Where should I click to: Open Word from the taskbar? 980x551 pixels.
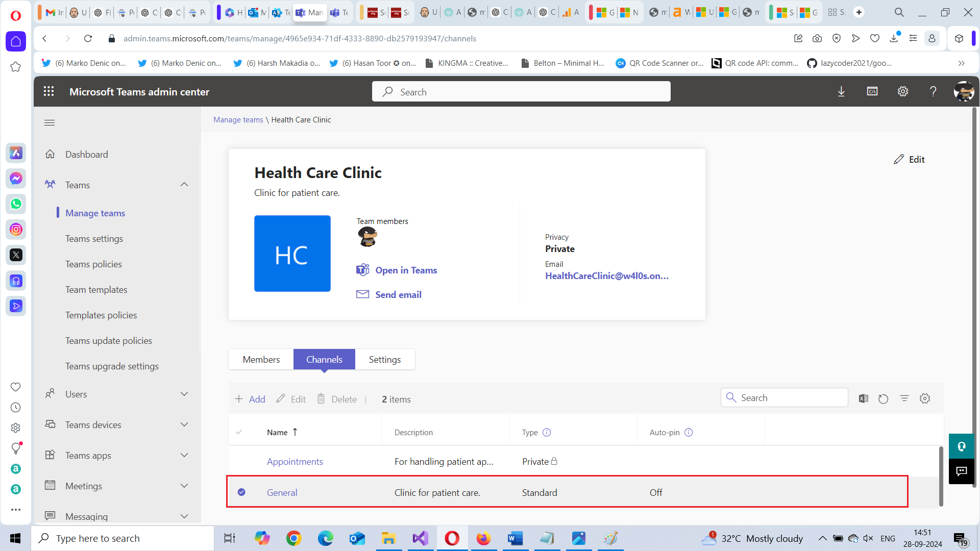(x=515, y=538)
